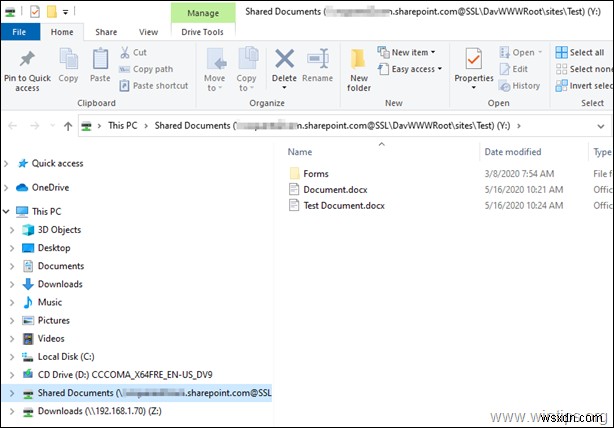Image resolution: width=614 pixels, height=428 pixels.
Task: Select the Pictures folder in tree
Action: point(54,320)
